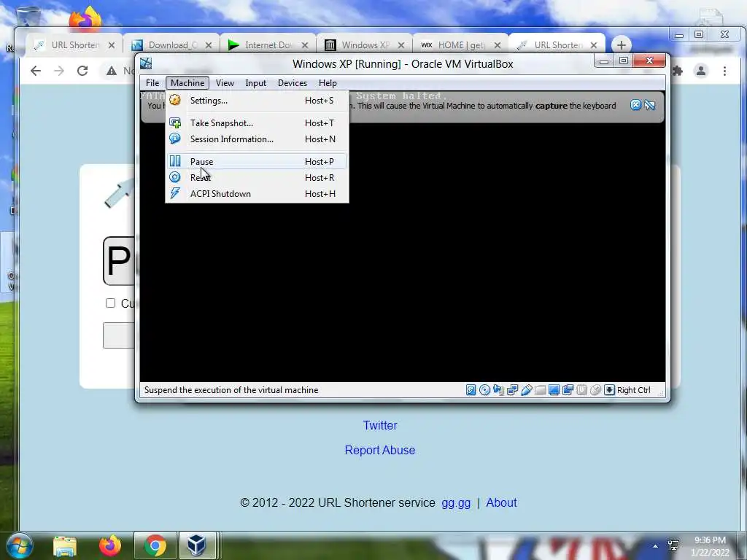The width and height of the screenshot is (747, 560).
Task: Switch to Internet Download tab in Chrome
Action: [x=268, y=45]
